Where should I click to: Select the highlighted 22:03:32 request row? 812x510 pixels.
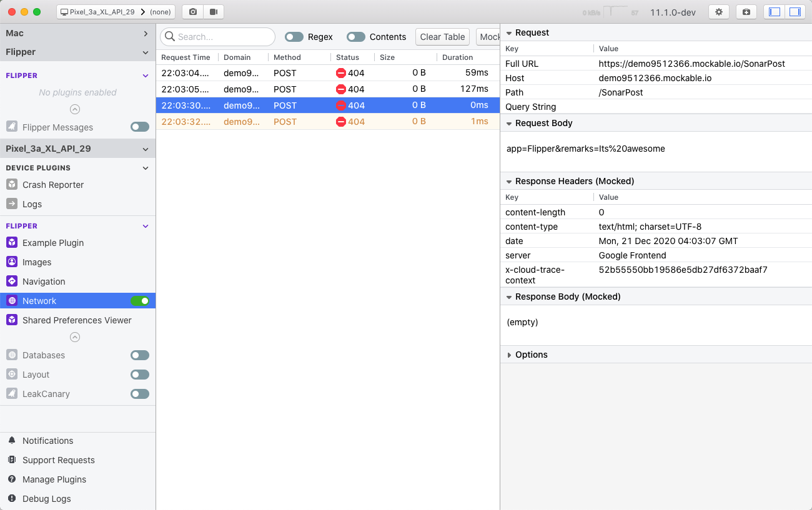click(x=328, y=122)
